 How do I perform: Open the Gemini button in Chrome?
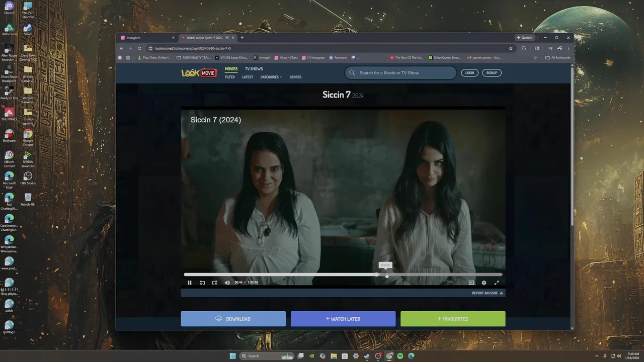pos(524,38)
